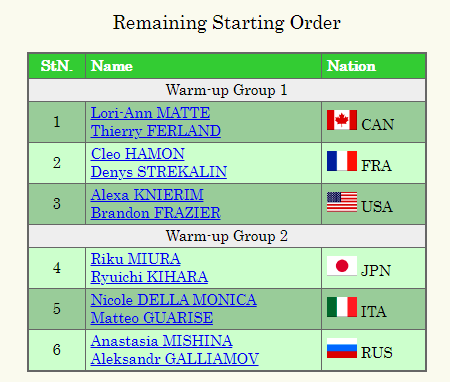Open Alexa KNIERIM profile link
The image size is (450, 382).
click(147, 195)
